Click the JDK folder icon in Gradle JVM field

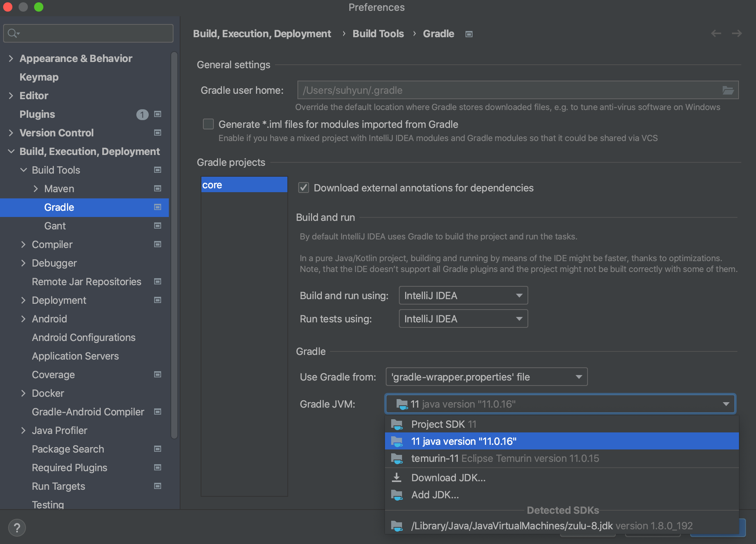pyautogui.click(x=402, y=404)
